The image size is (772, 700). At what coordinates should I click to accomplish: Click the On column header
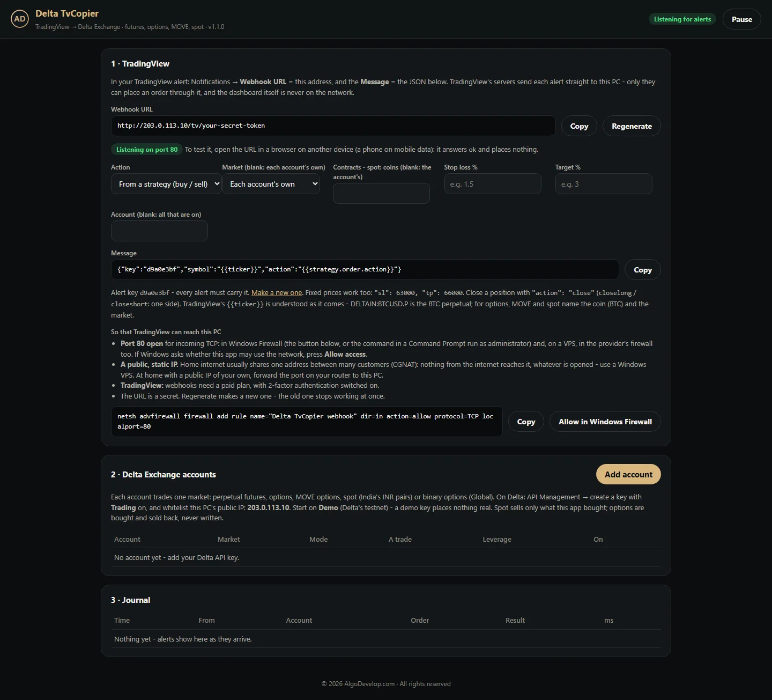598,539
